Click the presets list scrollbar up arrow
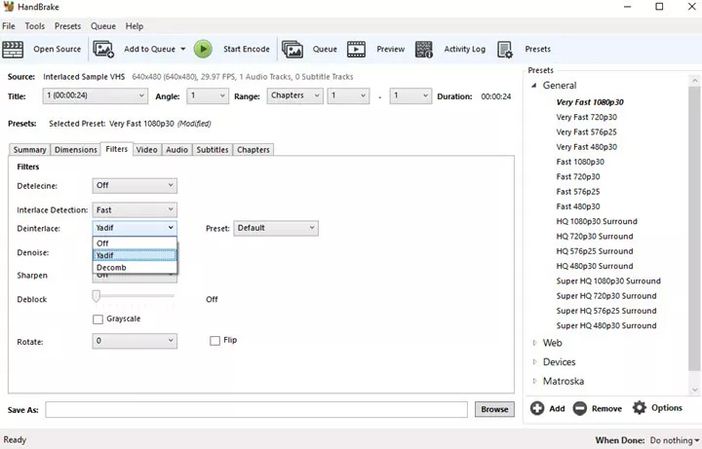This screenshot has width=702, height=449. pyautogui.click(x=695, y=81)
